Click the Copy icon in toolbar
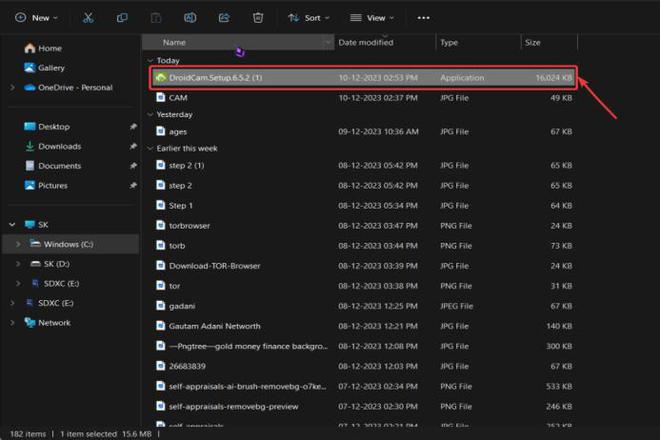 click(122, 18)
